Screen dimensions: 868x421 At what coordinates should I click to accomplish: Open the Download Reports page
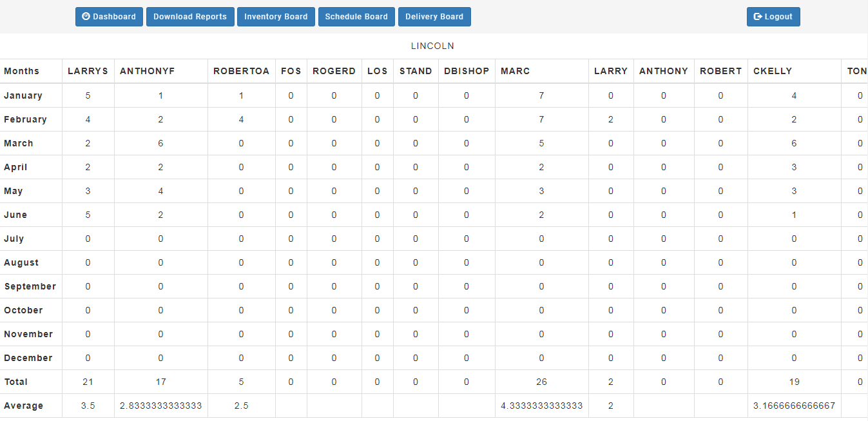point(190,17)
